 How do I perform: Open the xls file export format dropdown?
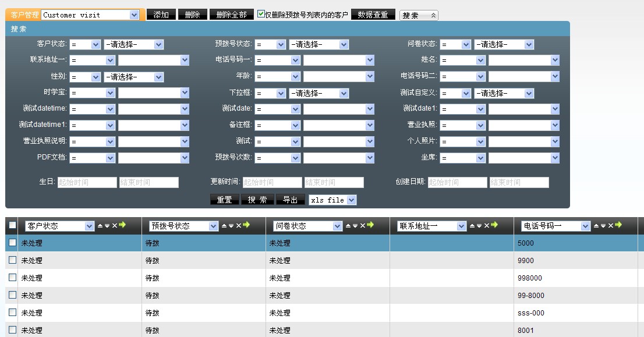[x=332, y=200]
